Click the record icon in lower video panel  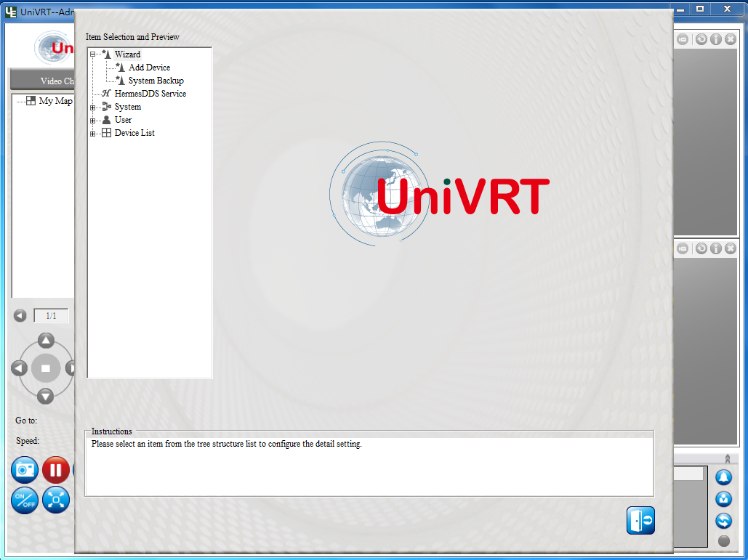(683, 248)
